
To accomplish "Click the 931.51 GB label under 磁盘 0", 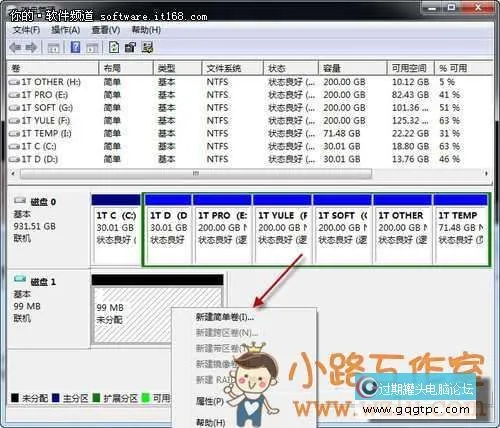I will (x=34, y=226).
